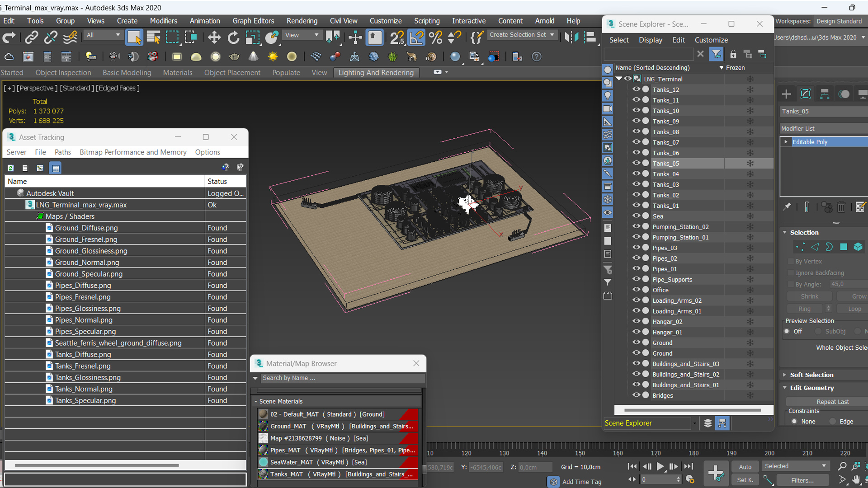Image resolution: width=868 pixels, height=488 pixels.
Task: Select Element sub-object level
Action: (x=858, y=247)
